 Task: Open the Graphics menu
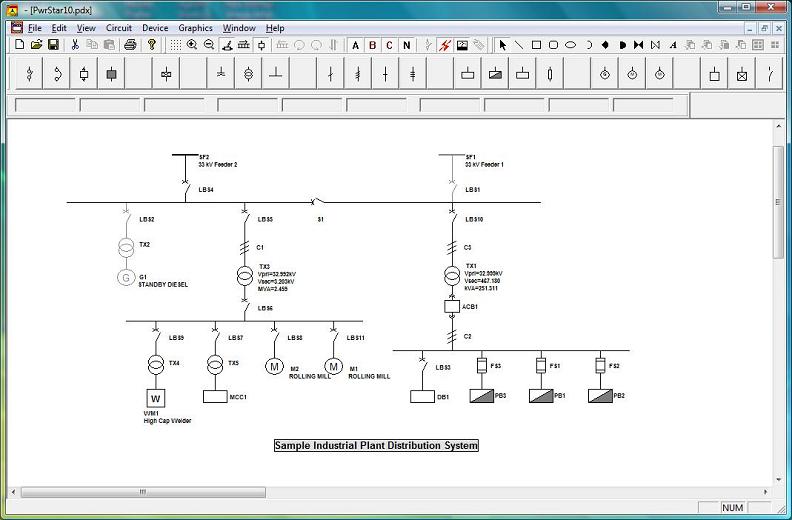(195, 28)
